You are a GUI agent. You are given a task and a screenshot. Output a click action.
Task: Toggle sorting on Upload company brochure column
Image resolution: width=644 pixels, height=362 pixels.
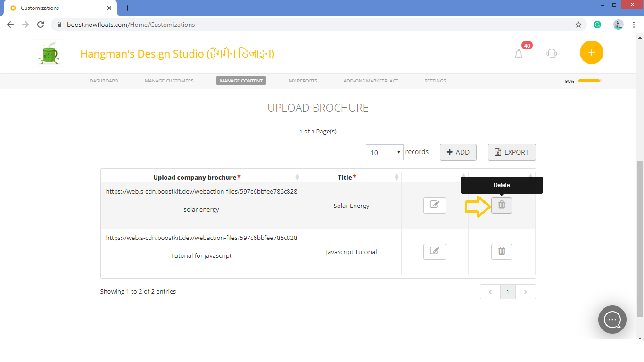(x=297, y=177)
